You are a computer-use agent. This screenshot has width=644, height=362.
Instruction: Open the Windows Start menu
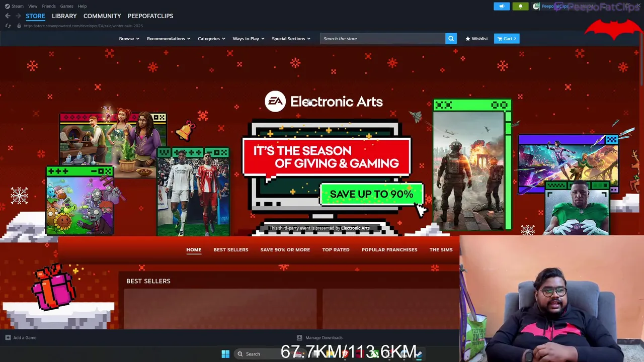tap(225, 354)
